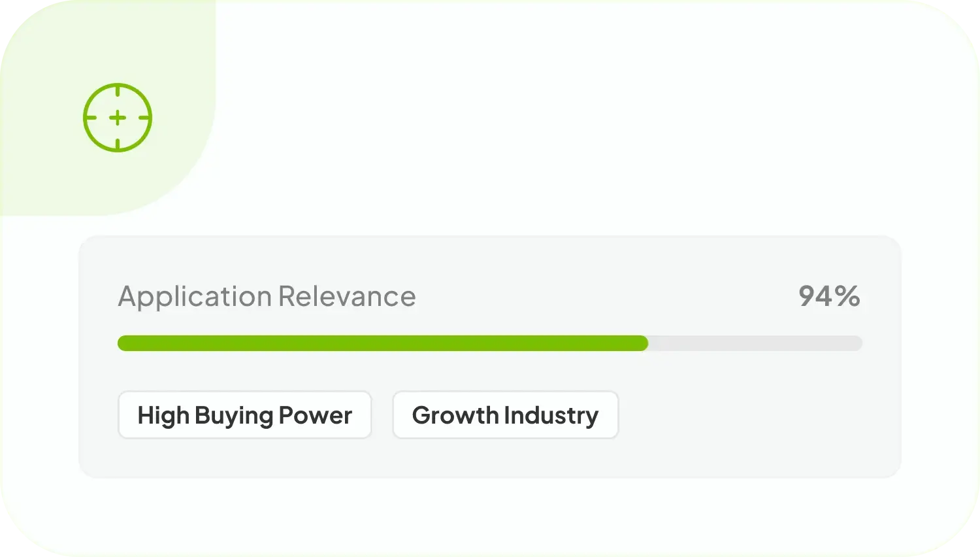
Task: Click the left tick of the crosshair icon
Action: [90, 118]
